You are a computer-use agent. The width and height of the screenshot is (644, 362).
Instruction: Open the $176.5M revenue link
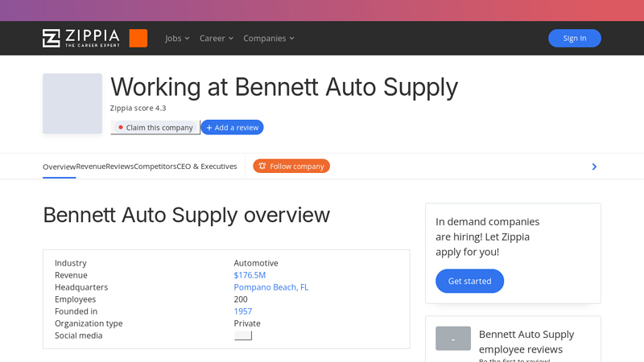[250, 275]
